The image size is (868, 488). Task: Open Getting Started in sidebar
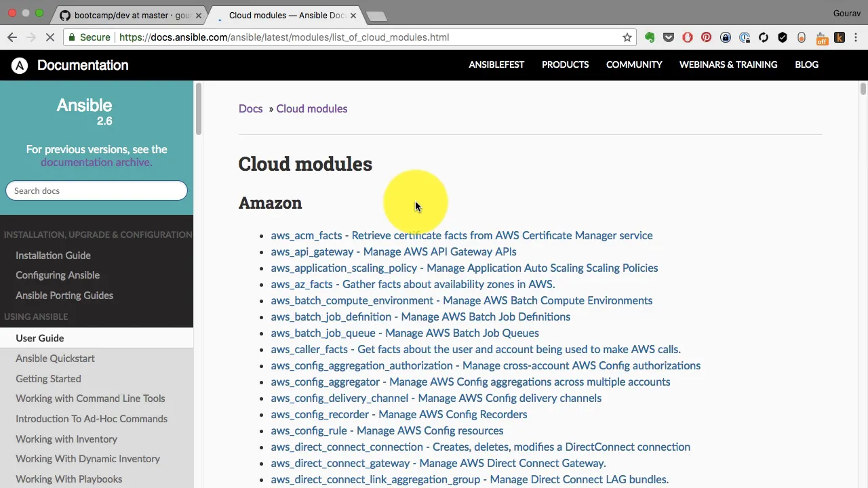[x=48, y=379]
